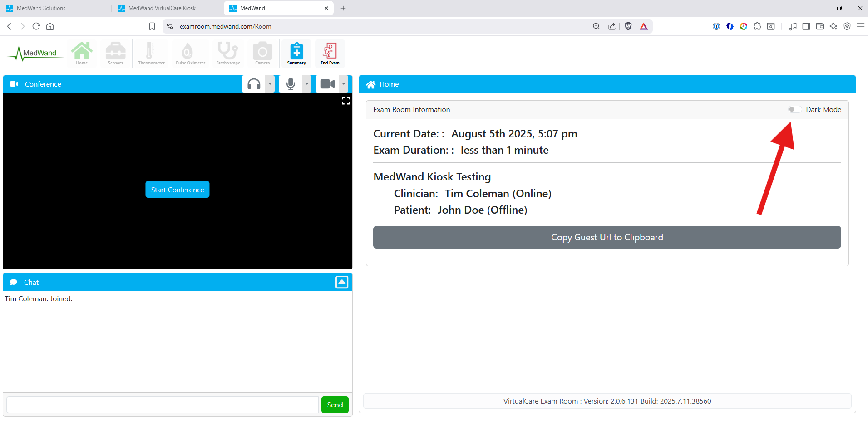
Task: Click the Patient 'John Doe (Offline)' text
Action: coord(483,210)
